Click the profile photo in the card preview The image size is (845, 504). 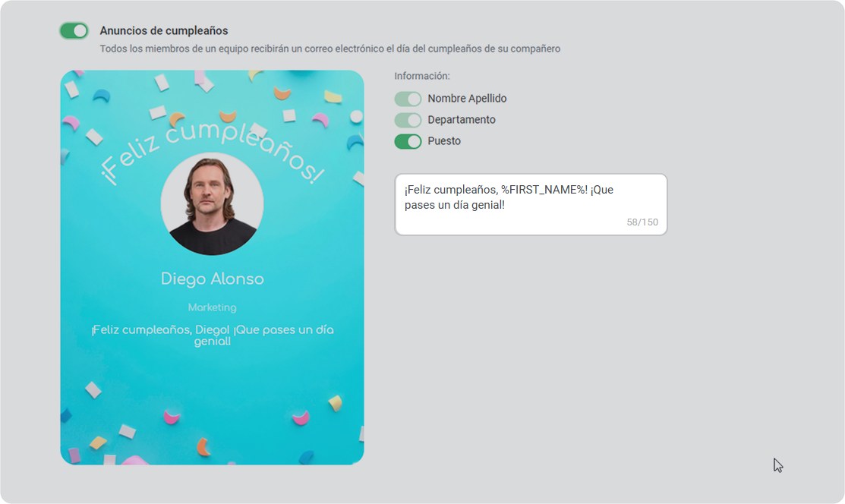(213, 203)
